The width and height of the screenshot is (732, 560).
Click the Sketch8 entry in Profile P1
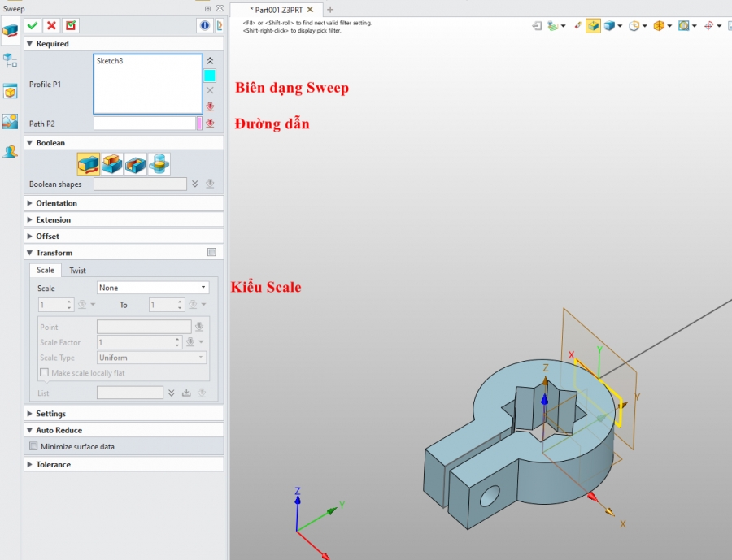point(110,61)
